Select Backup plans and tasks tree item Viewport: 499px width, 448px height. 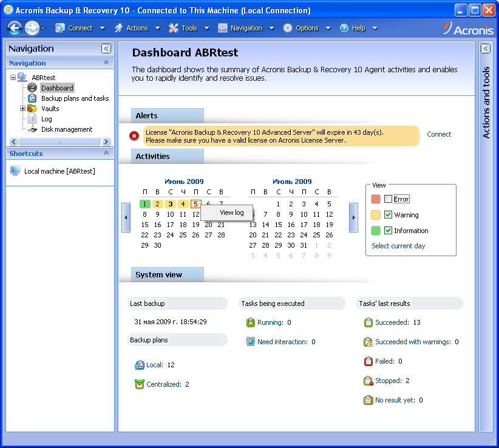coord(75,98)
